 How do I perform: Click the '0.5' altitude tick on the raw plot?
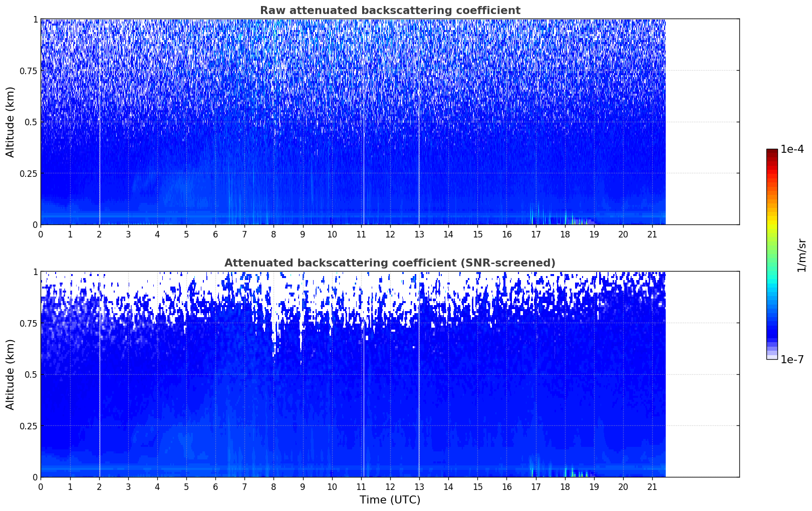pos(31,122)
